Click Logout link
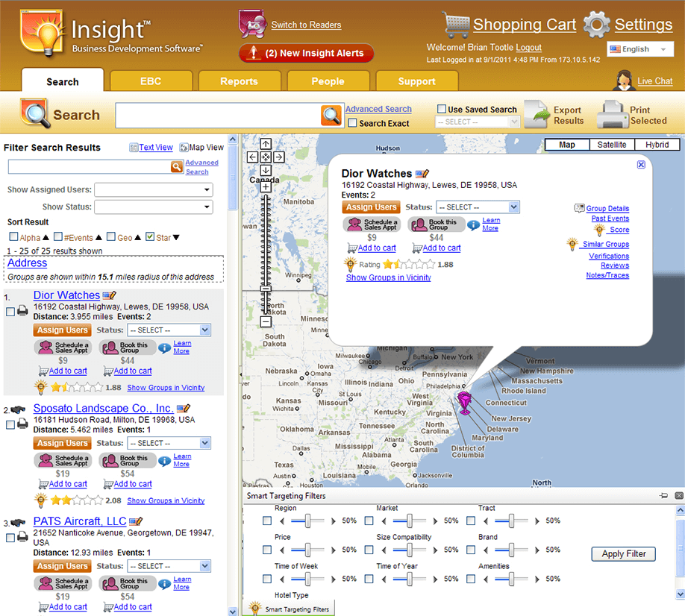 coord(528,47)
